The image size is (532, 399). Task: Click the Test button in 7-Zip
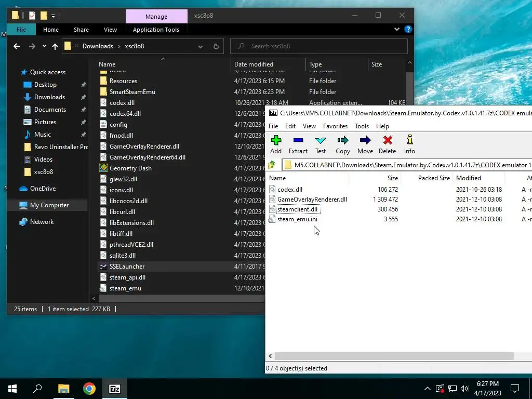(x=320, y=144)
